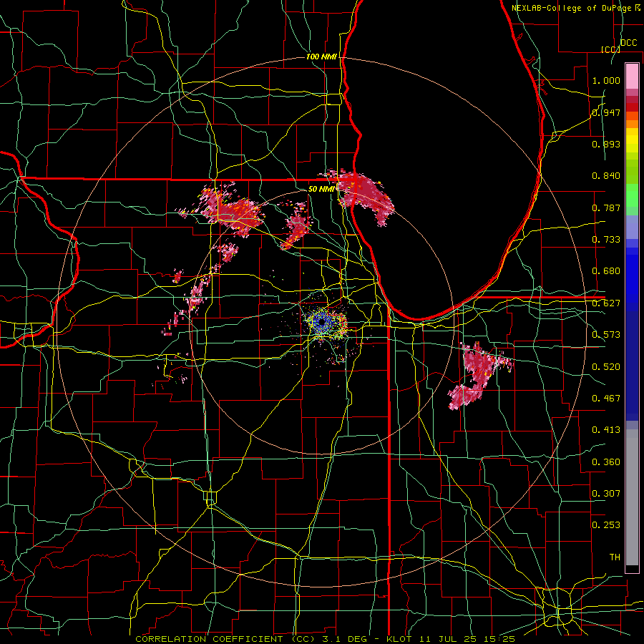Click the "KLOT 11 JUL 25 15:25" timestamp text
Viewport: 644px width, 644px height.
click(x=451, y=639)
